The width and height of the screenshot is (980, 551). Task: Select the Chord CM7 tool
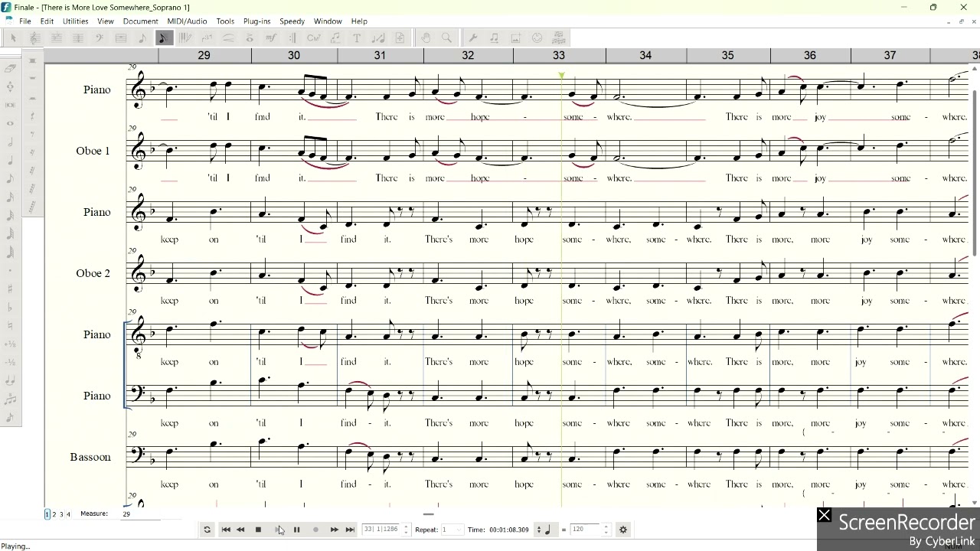click(313, 37)
